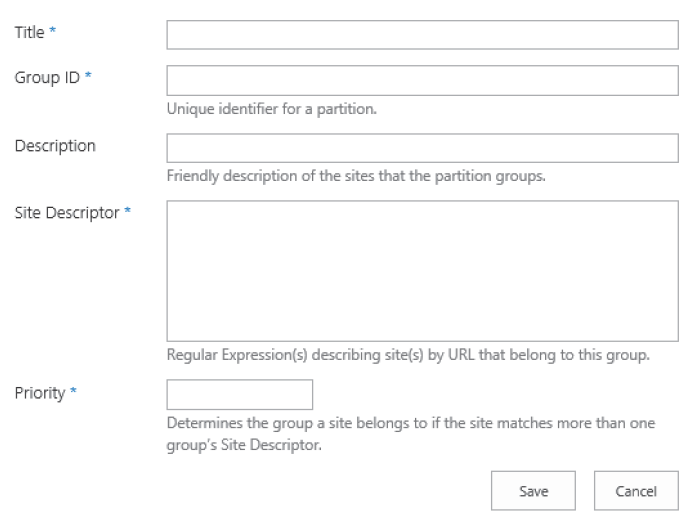
Task: Click the required asterisk beside Site Descriptor
Action: 127,214
